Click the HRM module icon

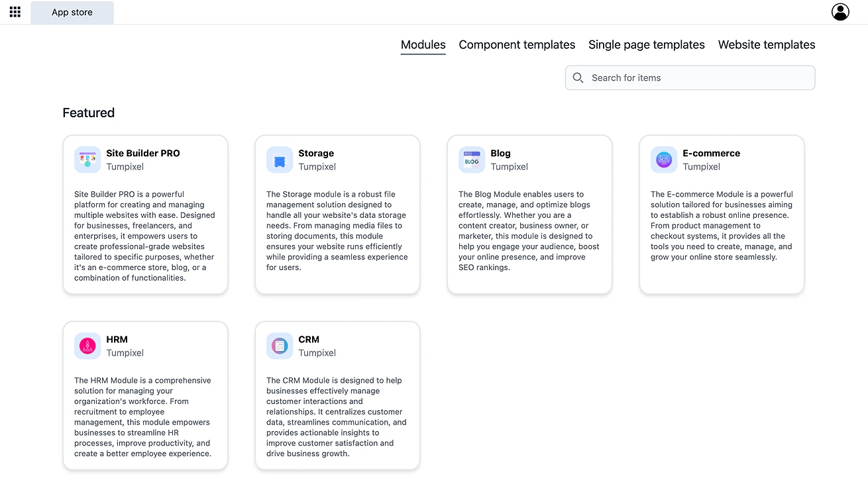(87, 346)
